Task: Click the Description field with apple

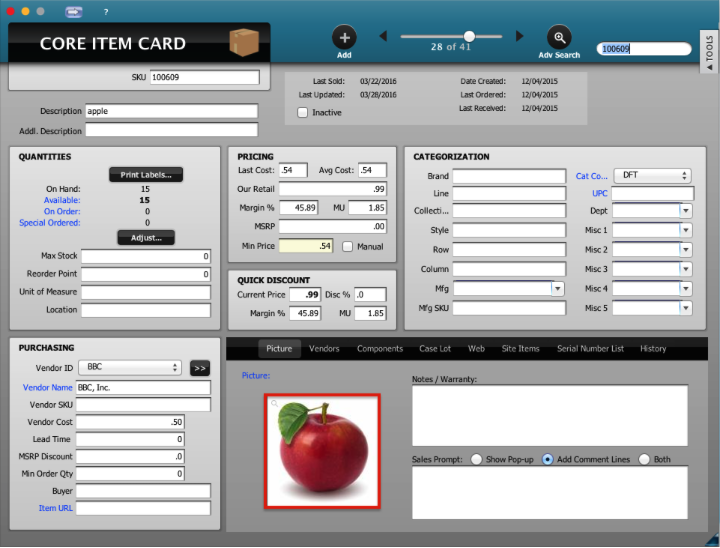Action: click(x=171, y=111)
